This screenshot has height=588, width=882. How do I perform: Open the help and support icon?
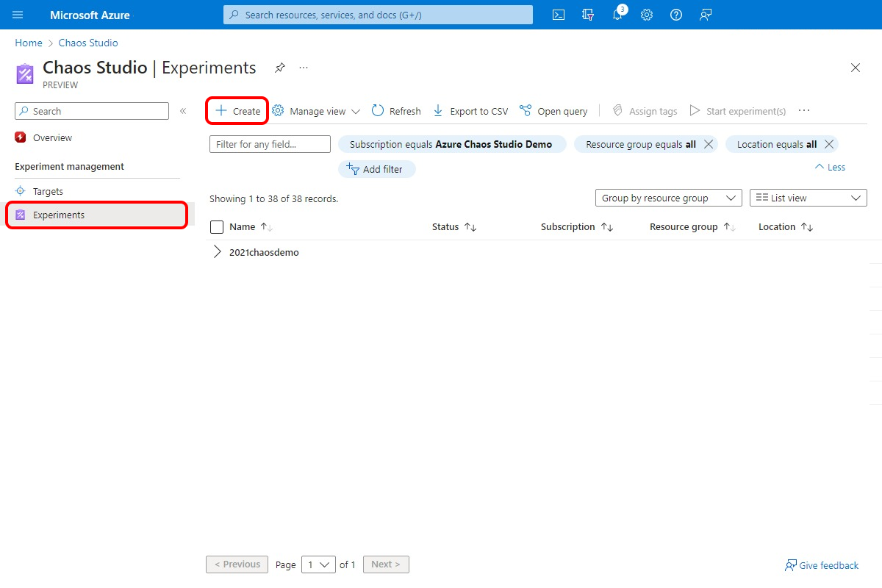click(676, 15)
